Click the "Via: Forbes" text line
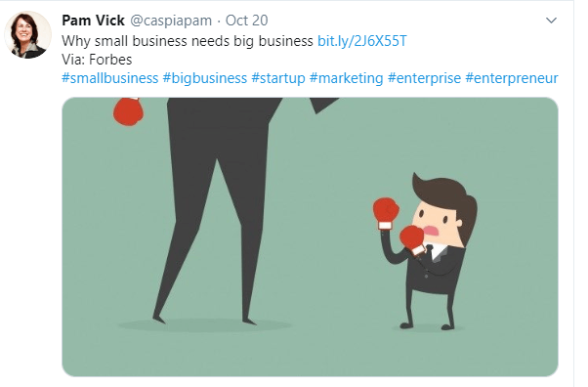The image size is (588, 387). pyautogui.click(x=97, y=60)
